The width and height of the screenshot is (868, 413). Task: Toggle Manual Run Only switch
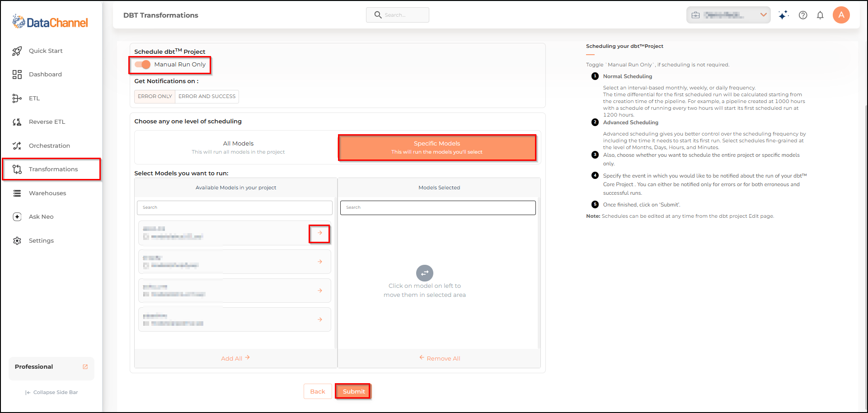pos(142,65)
